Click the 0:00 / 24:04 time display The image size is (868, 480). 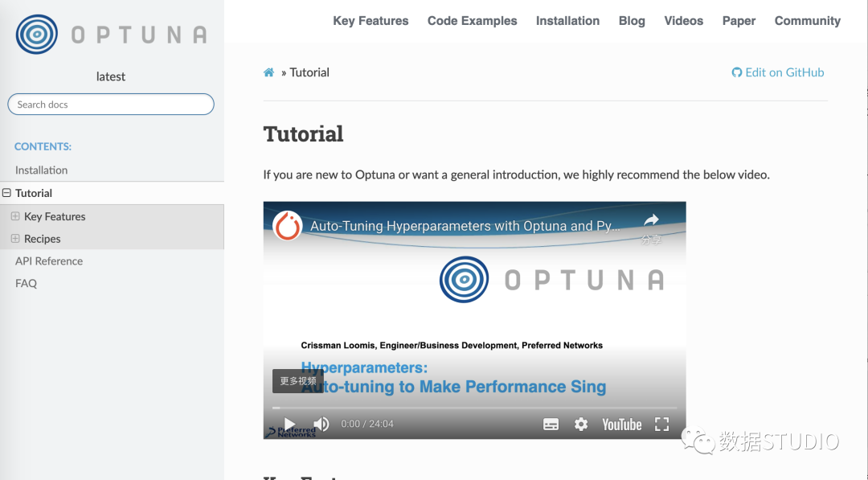367,424
